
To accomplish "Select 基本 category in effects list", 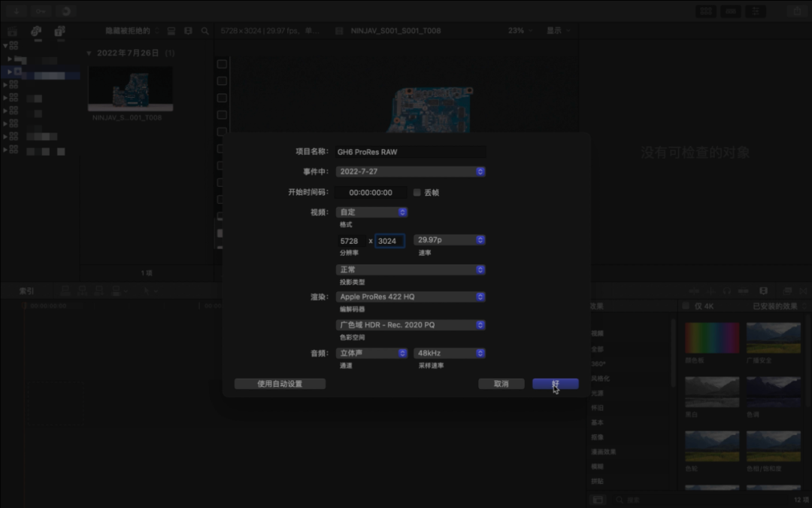I will (597, 422).
